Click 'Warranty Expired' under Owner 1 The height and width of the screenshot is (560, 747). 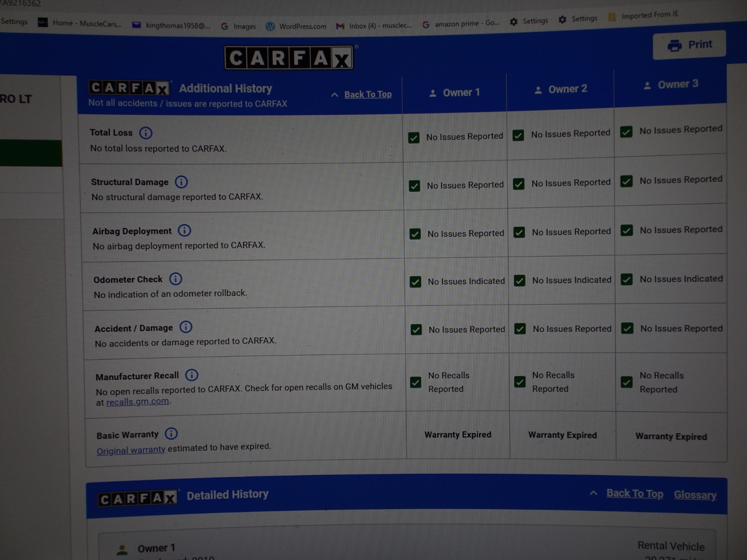(x=458, y=435)
